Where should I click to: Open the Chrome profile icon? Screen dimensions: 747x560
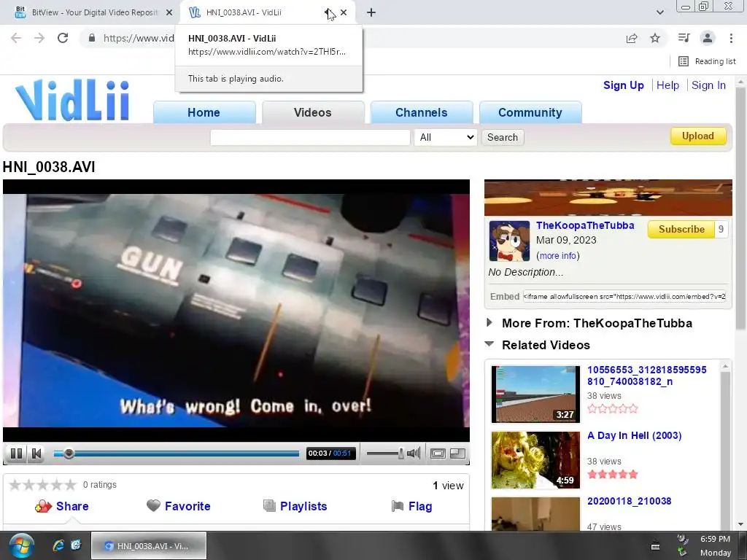[x=708, y=38]
